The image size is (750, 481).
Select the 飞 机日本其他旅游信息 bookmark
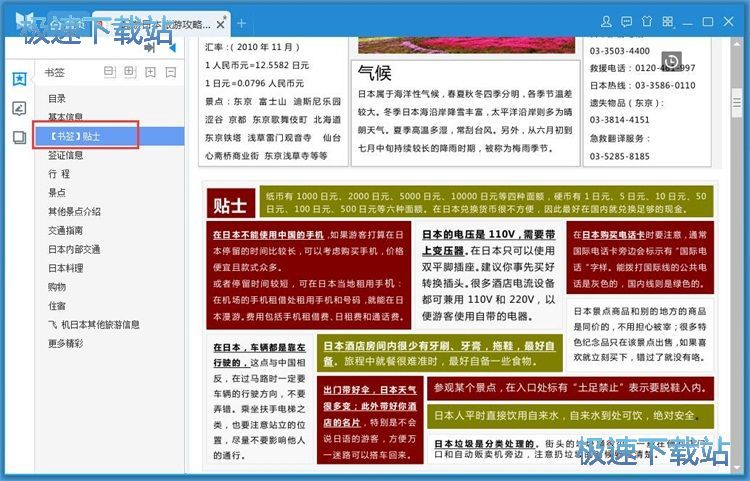pos(94,325)
